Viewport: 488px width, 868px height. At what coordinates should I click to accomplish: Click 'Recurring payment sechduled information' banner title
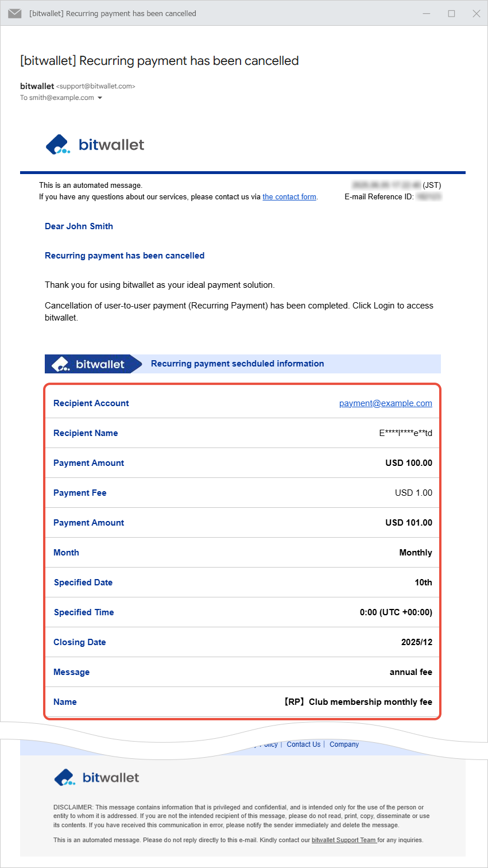pos(237,364)
